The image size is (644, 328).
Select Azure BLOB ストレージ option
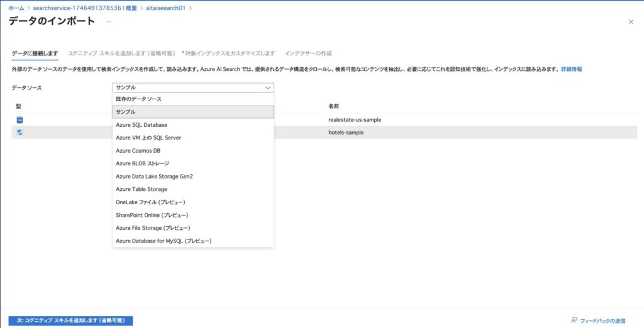coord(193,163)
